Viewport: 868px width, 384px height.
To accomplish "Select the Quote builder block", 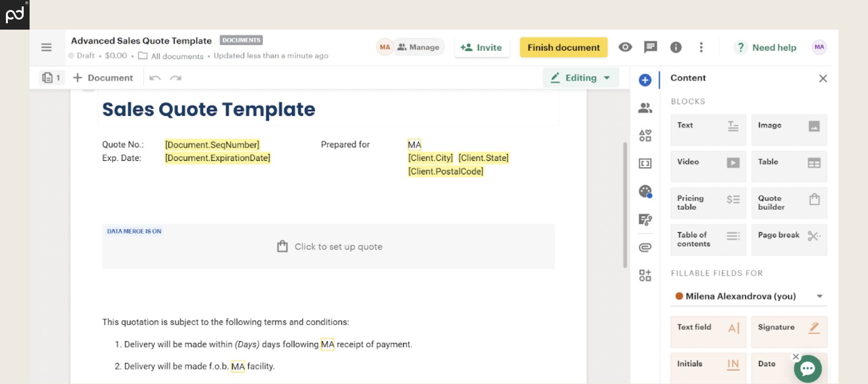I will (789, 203).
